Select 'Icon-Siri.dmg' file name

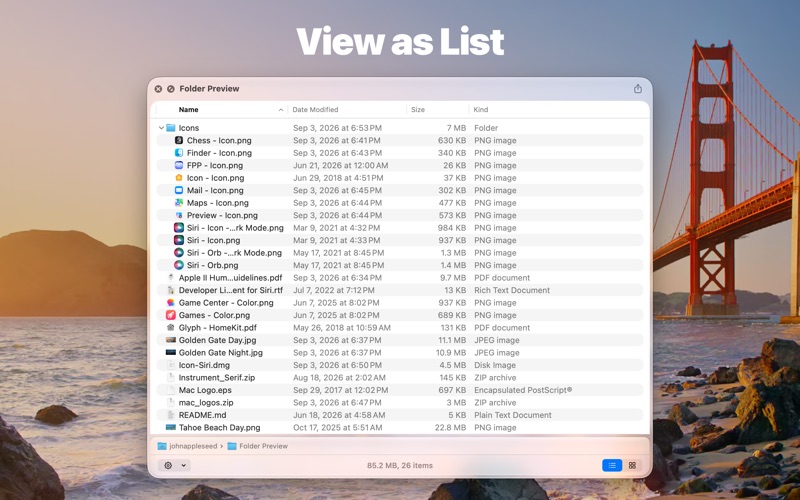tap(204, 365)
